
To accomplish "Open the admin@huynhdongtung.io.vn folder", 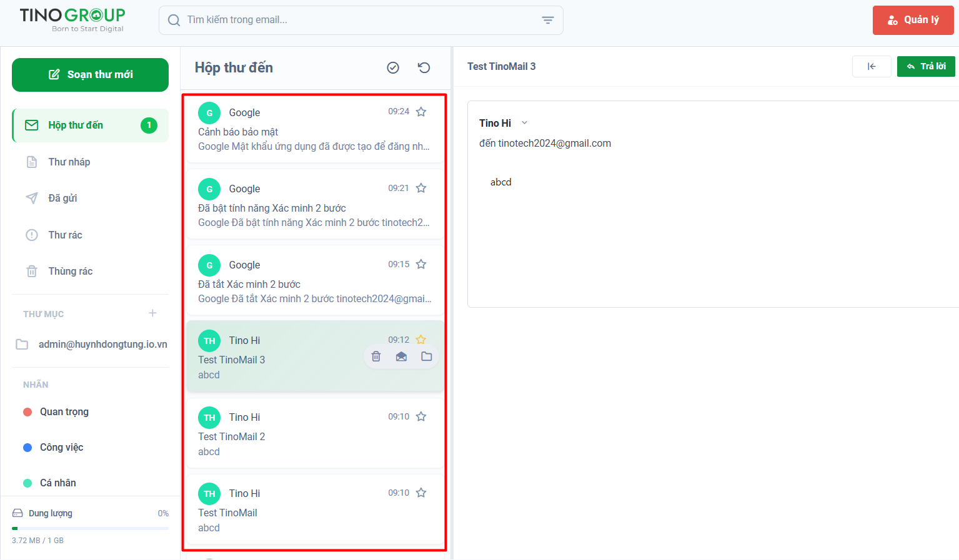I will click(91, 345).
